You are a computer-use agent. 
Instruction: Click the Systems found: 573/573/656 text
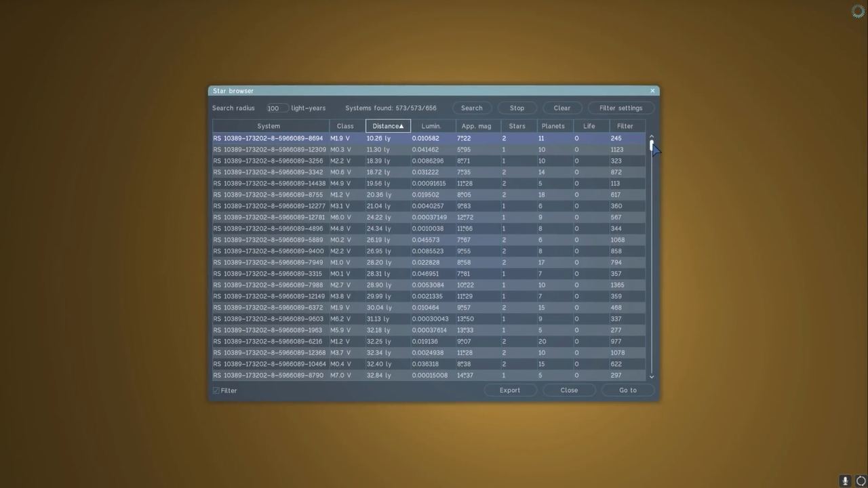pos(391,108)
